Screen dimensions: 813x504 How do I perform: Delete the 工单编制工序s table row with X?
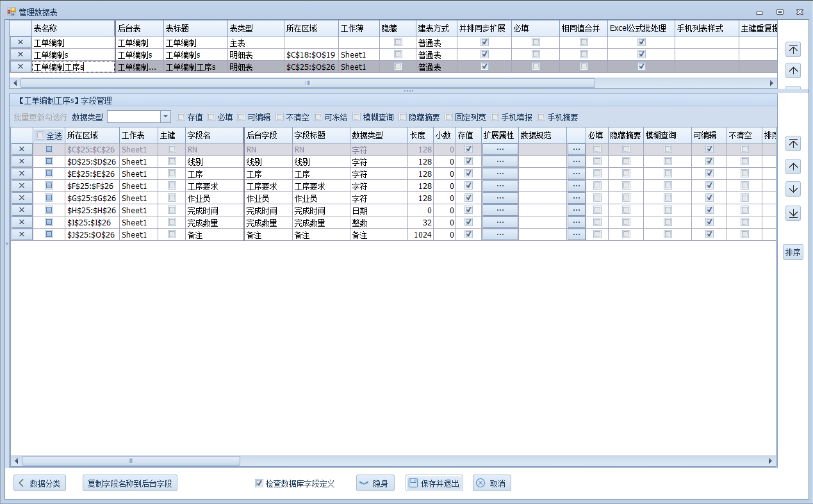[21, 67]
